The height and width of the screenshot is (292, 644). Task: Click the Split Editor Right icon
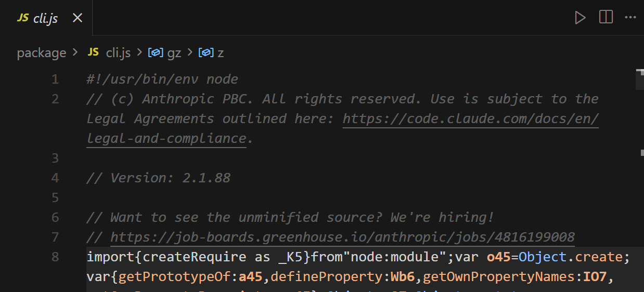(606, 18)
